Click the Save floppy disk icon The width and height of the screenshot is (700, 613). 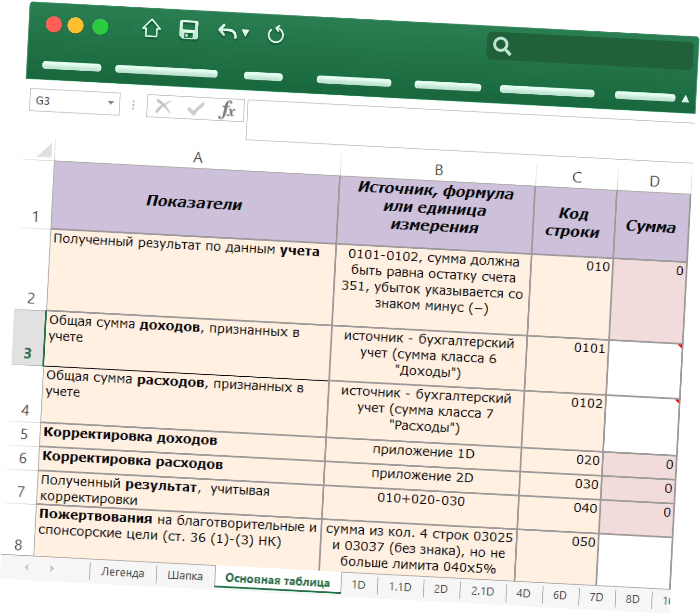click(x=189, y=30)
